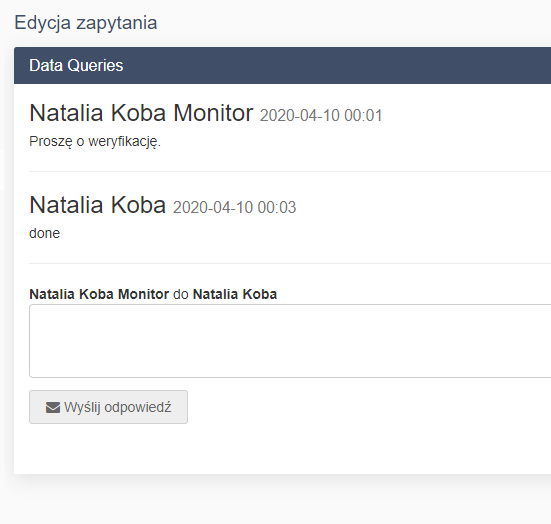The width and height of the screenshot is (551, 524).
Task: Click the 2020-04-10 00:03 timestamp
Action: 234,207
